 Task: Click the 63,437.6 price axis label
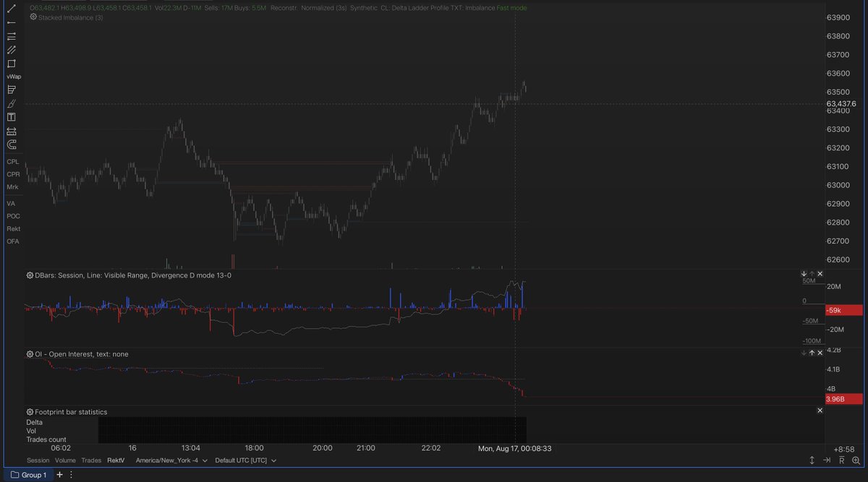pyautogui.click(x=841, y=104)
